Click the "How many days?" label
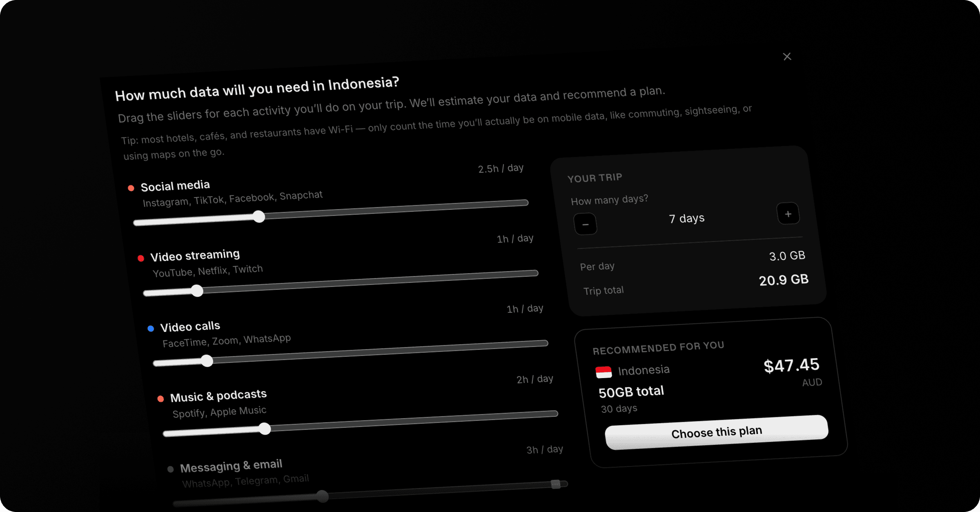The height and width of the screenshot is (512, 980). pyautogui.click(x=609, y=200)
